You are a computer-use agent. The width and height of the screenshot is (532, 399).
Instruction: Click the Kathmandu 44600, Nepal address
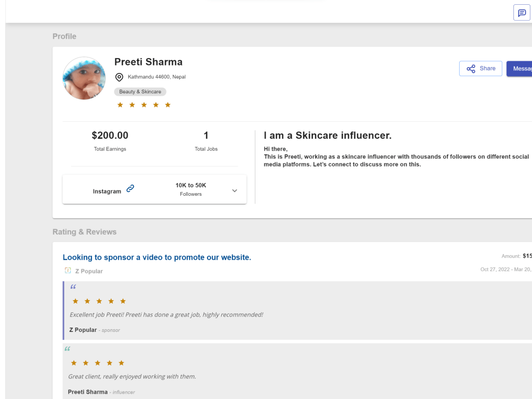tap(157, 77)
